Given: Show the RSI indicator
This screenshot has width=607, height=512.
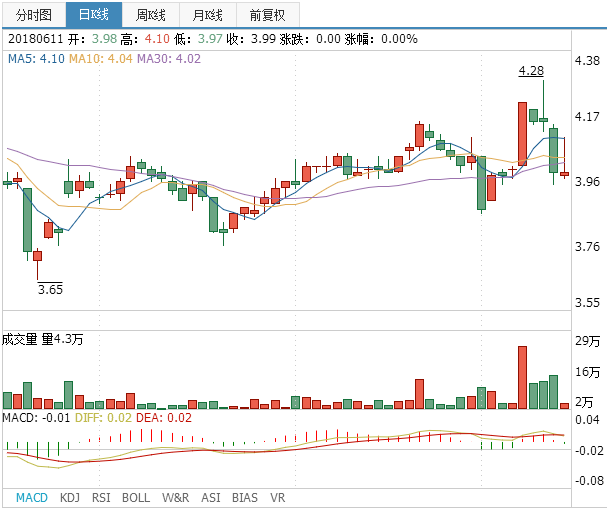Looking at the screenshot, I should pos(101,498).
